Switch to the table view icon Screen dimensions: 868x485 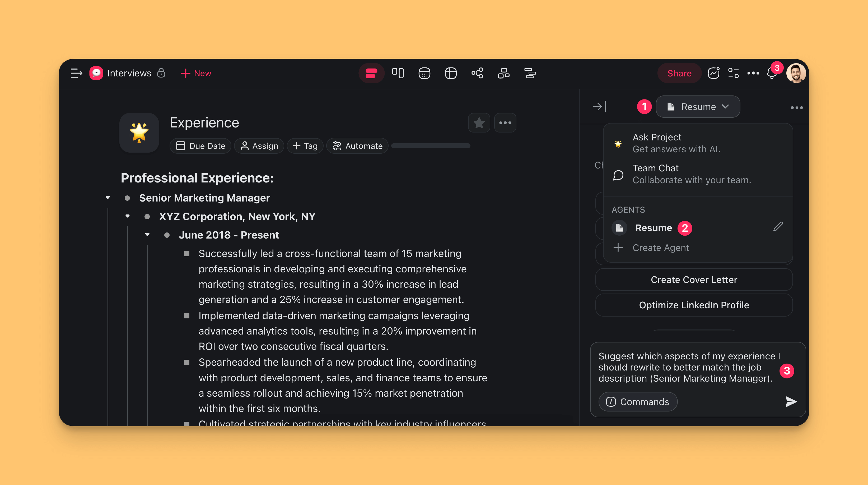(x=451, y=73)
